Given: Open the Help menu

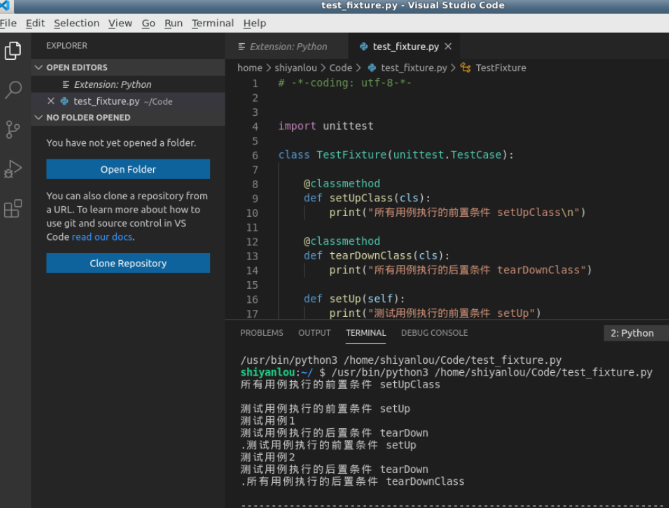Looking at the screenshot, I should click(254, 23).
